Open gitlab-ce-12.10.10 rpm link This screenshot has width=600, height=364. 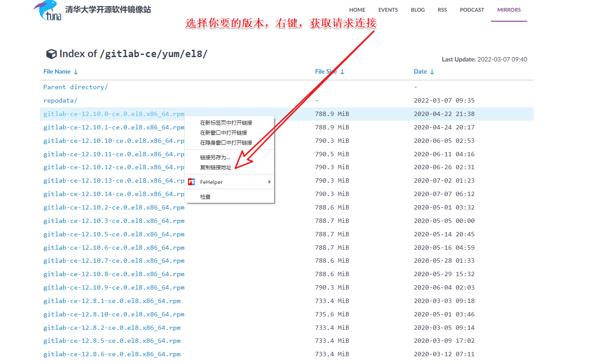click(x=114, y=141)
